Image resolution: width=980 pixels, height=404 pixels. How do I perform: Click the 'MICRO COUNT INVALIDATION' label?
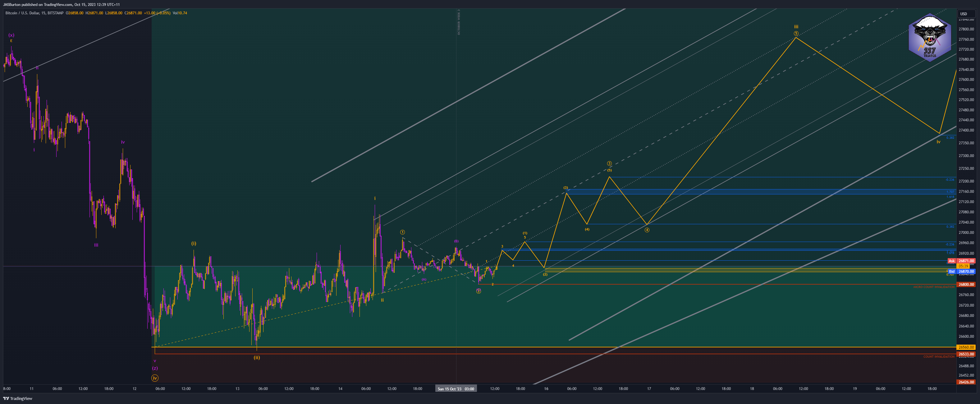tap(934, 287)
